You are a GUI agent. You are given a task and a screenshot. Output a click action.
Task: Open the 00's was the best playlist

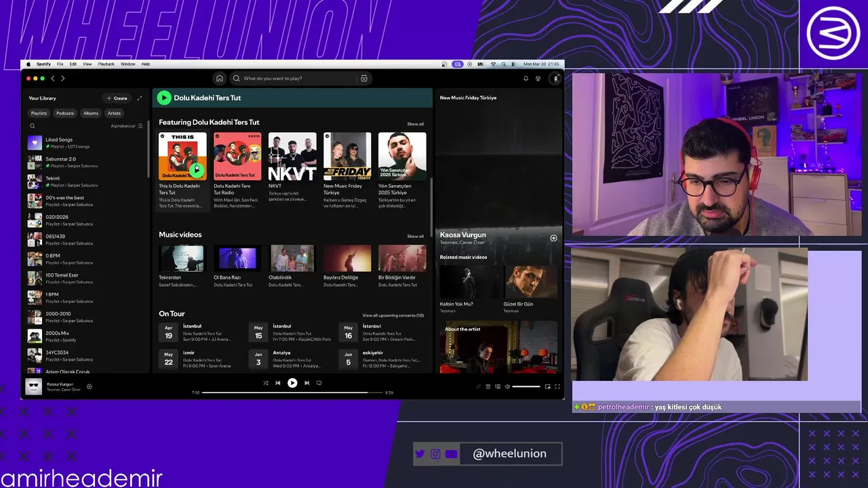85,201
